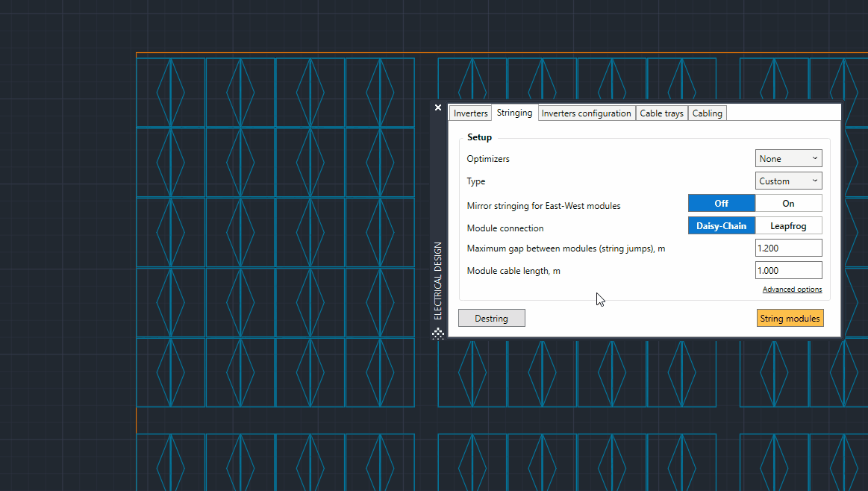Switch module connection to Leapfrog

788,225
